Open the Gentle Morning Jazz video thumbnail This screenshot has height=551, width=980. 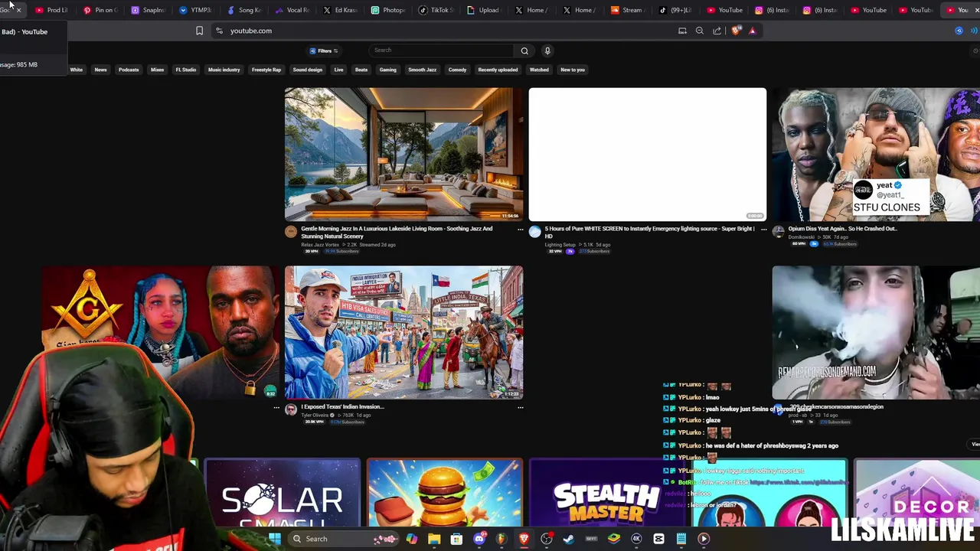click(x=403, y=155)
